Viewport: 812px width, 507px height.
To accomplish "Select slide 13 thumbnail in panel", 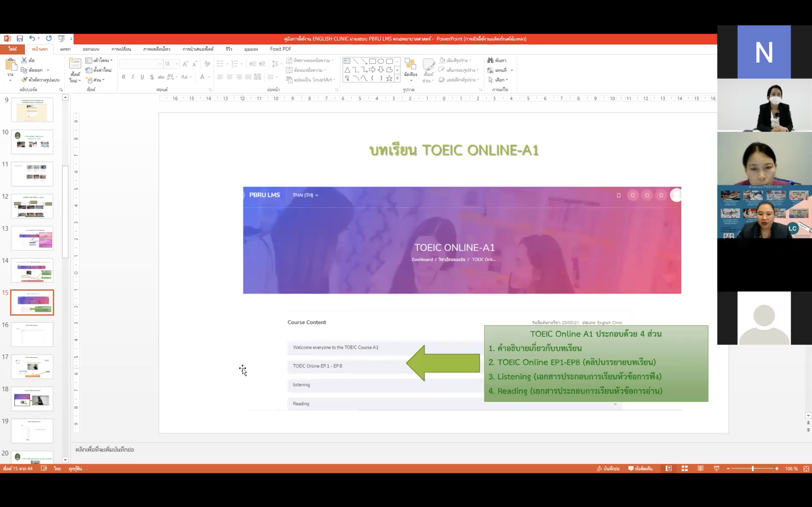I will (32, 238).
